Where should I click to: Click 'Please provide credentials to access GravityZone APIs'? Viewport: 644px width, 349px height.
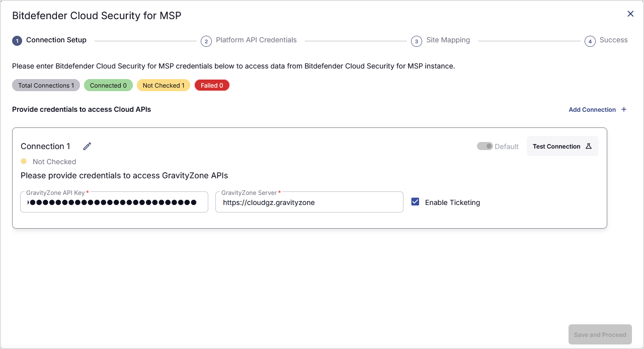point(124,176)
